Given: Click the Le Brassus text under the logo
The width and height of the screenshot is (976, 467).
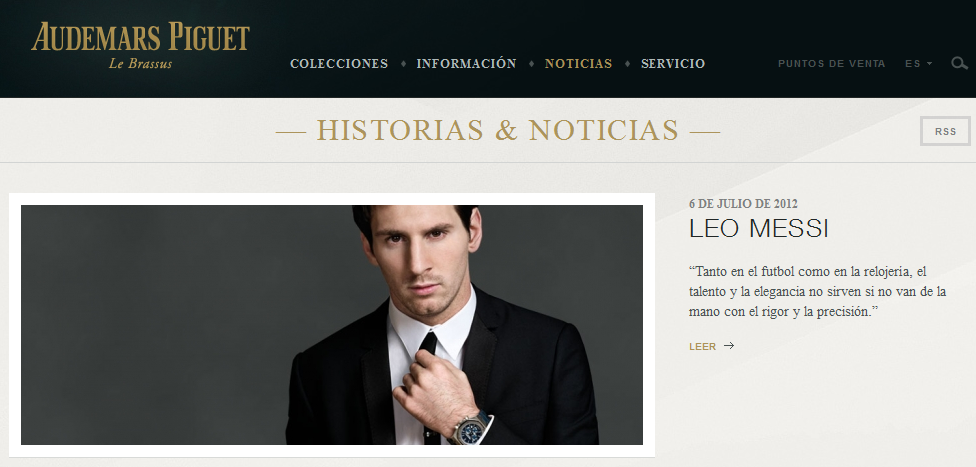Looking at the screenshot, I should pos(141,64).
